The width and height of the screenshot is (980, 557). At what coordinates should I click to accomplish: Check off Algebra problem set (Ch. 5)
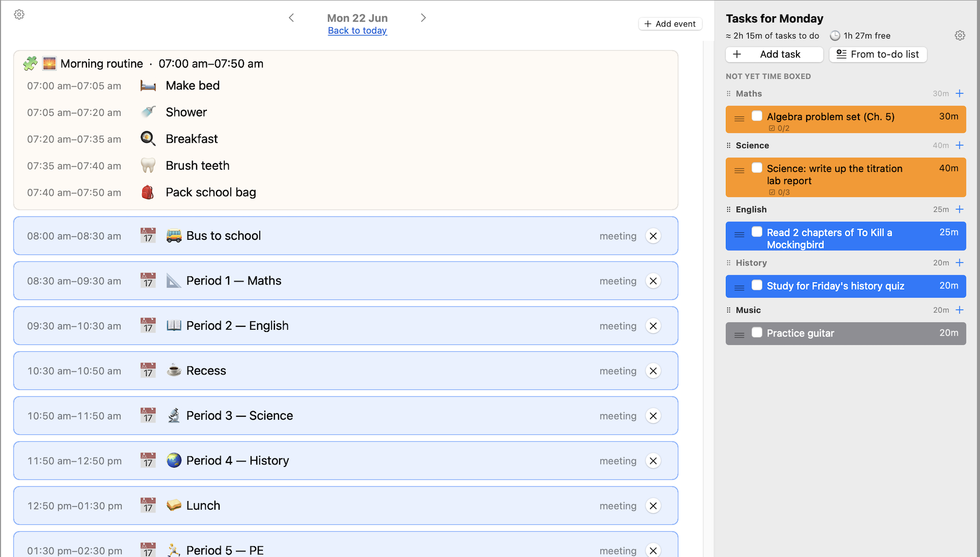point(757,116)
